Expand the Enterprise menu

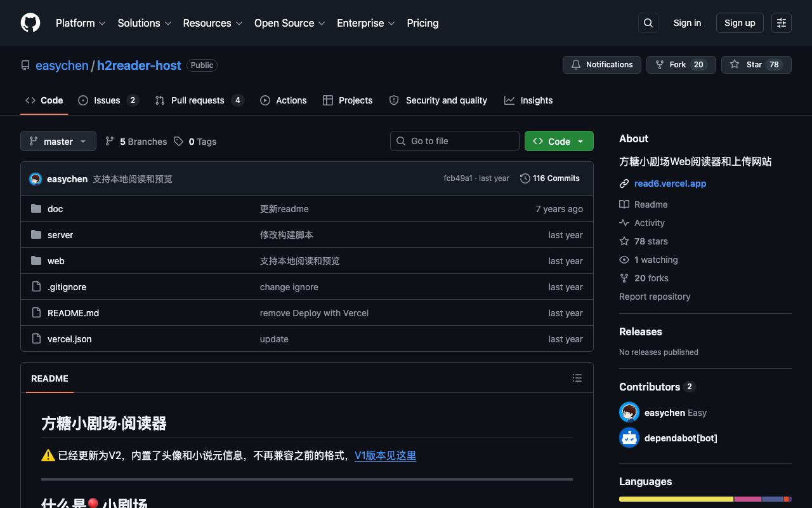tap(366, 23)
